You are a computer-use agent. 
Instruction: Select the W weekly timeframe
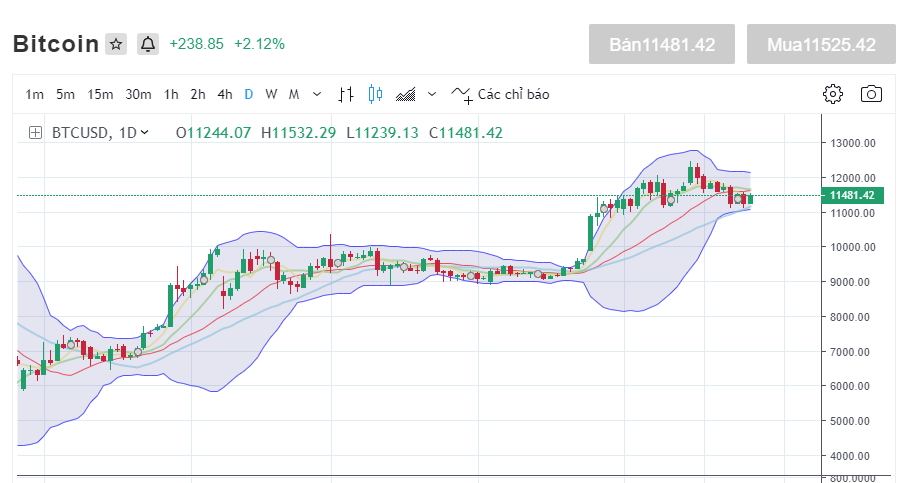click(x=271, y=95)
